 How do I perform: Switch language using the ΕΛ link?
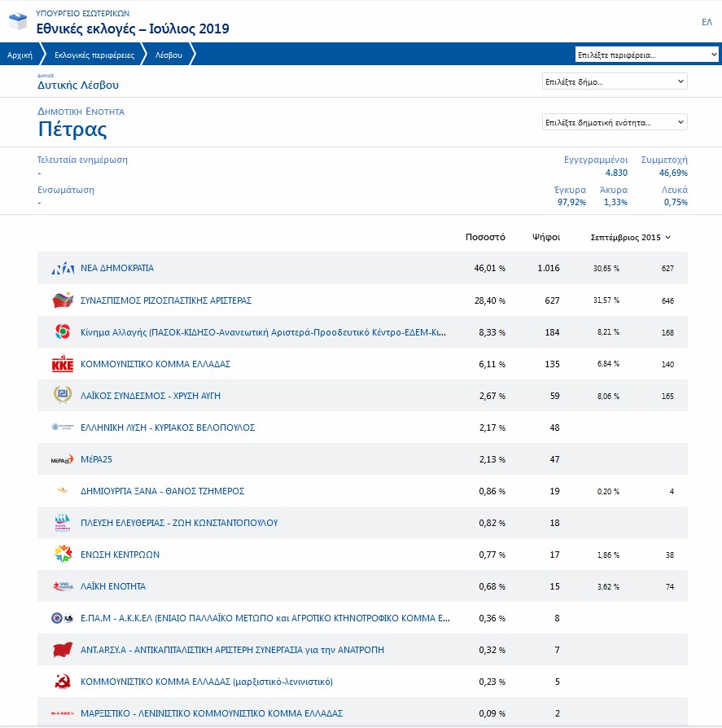pos(707,22)
